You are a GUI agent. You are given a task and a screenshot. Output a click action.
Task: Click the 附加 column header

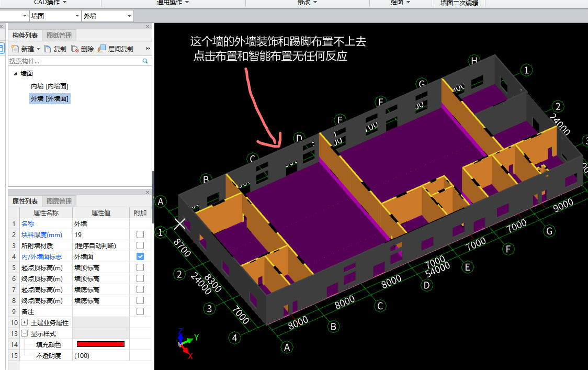[140, 213]
